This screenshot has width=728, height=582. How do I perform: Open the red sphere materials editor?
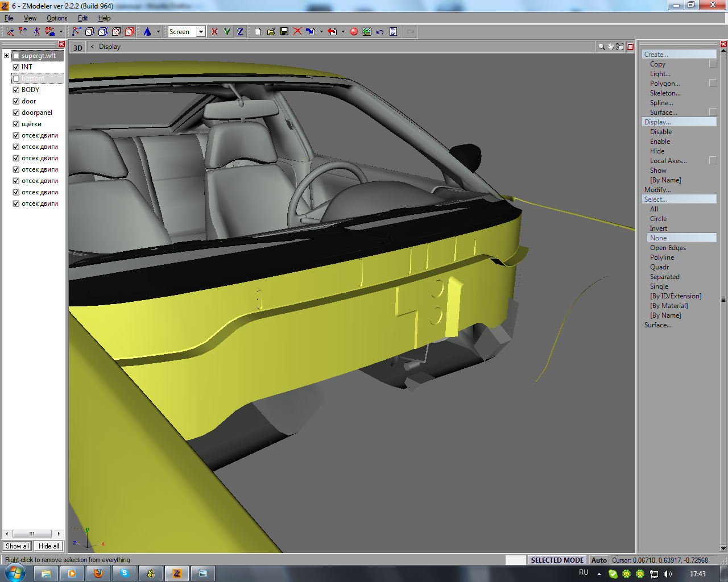click(x=354, y=32)
